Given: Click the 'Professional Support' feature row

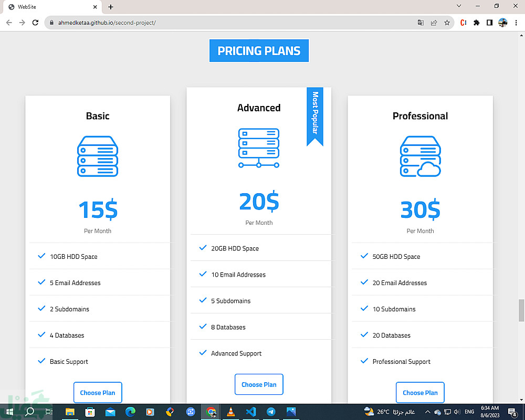Looking at the screenshot, I should pyautogui.click(x=422, y=361).
